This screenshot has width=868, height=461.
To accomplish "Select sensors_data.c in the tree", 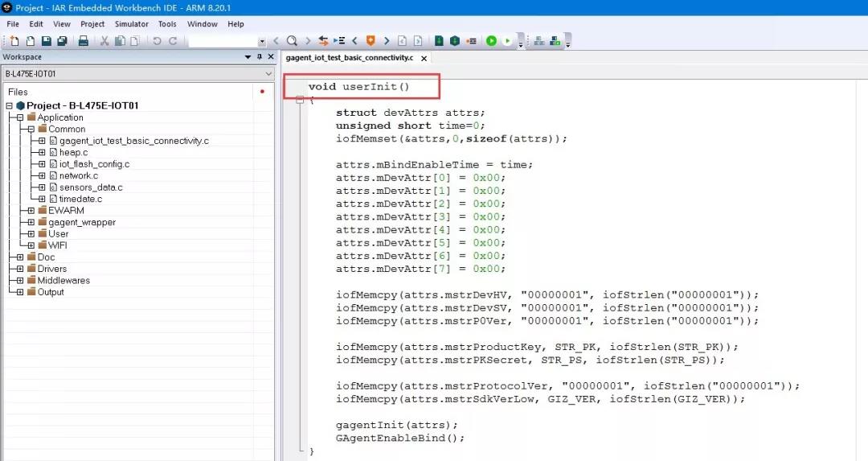I will click(91, 187).
